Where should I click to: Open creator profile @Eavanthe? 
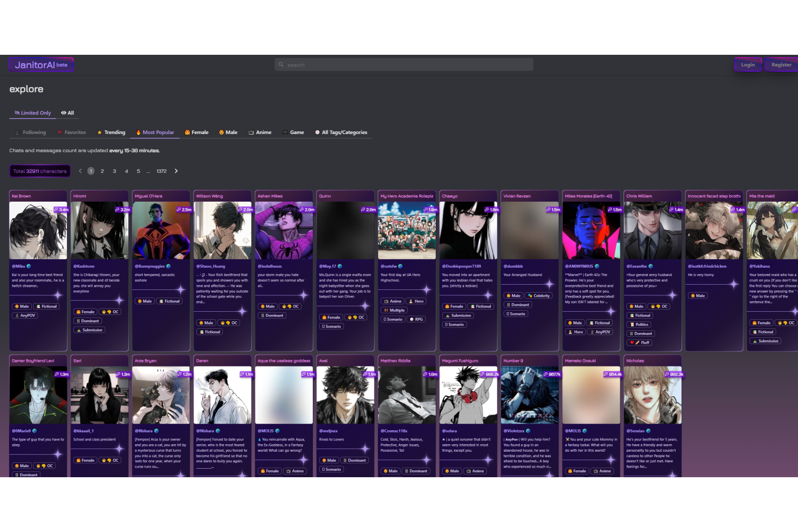[637, 267]
